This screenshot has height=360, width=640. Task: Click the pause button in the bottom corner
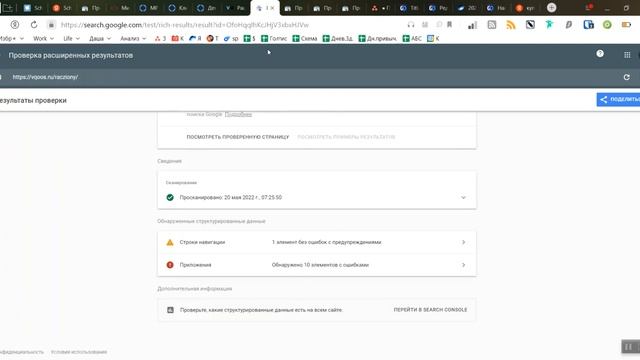[629, 347]
